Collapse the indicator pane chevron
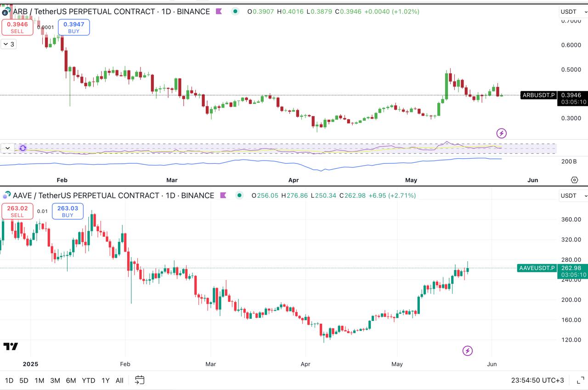This screenshot has height=390, width=588. (x=7, y=148)
